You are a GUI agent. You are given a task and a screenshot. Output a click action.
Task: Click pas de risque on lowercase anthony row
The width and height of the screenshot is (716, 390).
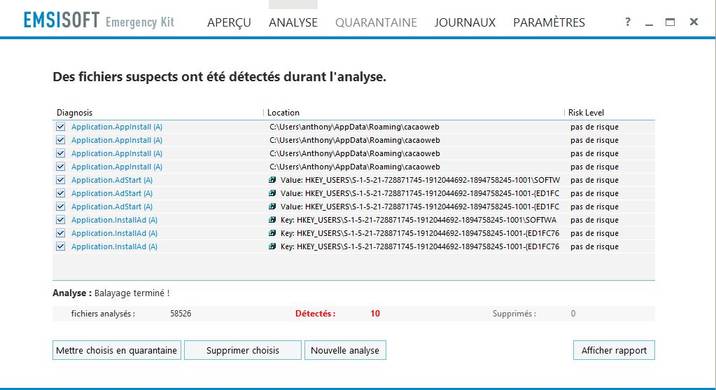coord(594,126)
